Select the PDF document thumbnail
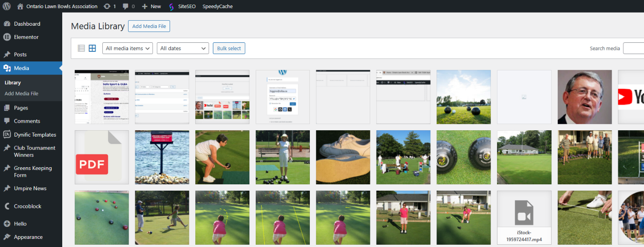This screenshot has width=644, height=247. click(101, 157)
